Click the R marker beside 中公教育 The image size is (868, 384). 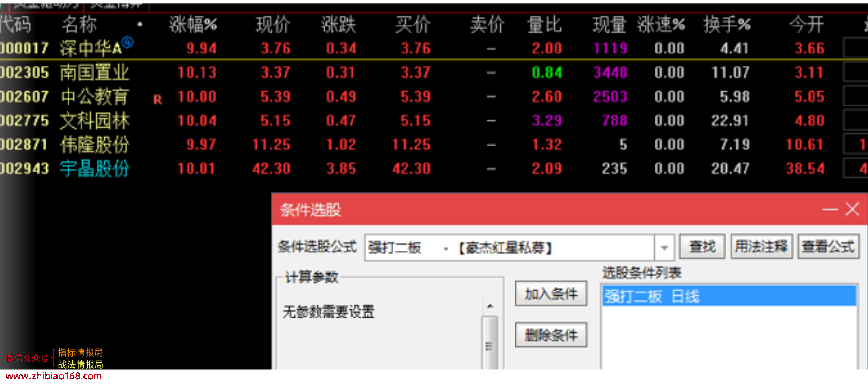[x=157, y=100]
